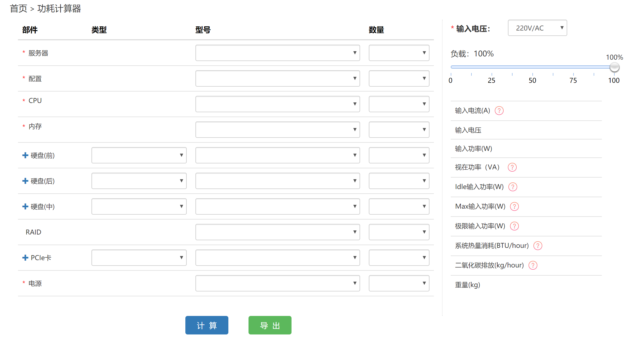The height and width of the screenshot is (341, 644).
Task: Add another 硬盘(后) row with plus icon
Action: click(x=25, y=181)
